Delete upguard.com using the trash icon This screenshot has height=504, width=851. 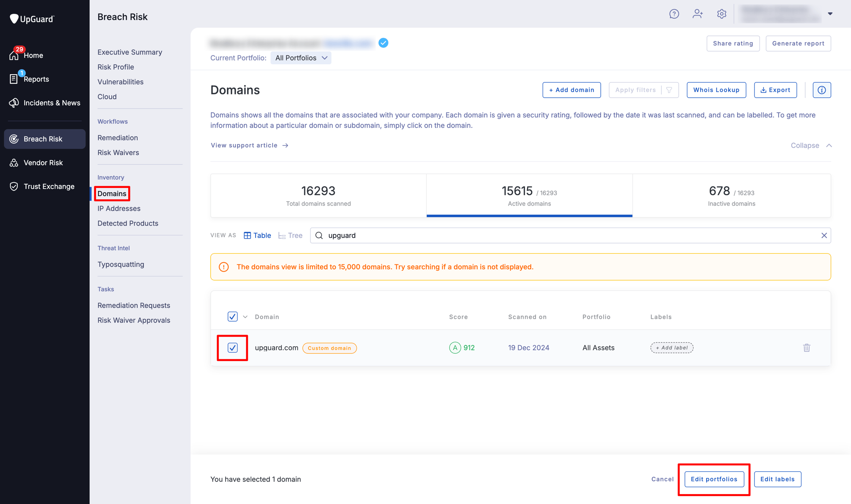click(807, 348)
